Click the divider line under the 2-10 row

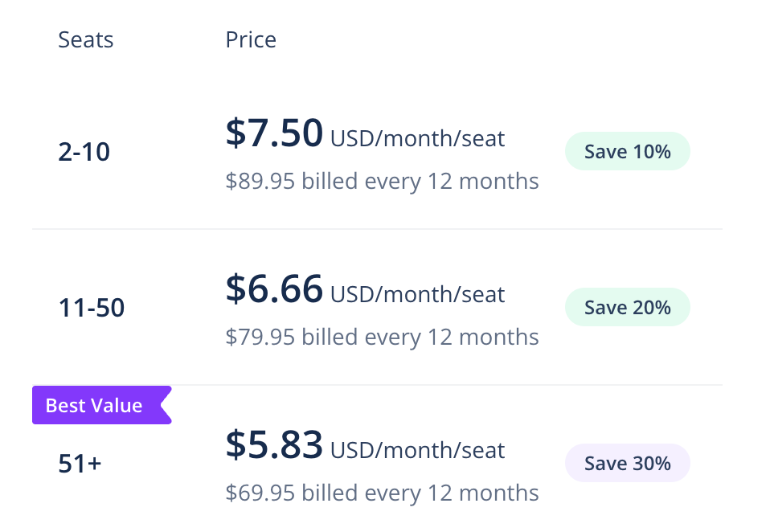click(x=377, y=229)
